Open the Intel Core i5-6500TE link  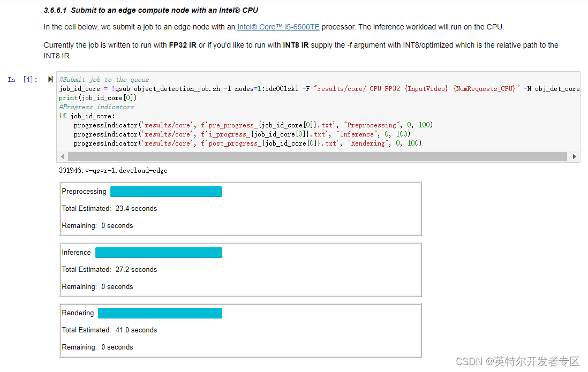[x=278, y=27]
